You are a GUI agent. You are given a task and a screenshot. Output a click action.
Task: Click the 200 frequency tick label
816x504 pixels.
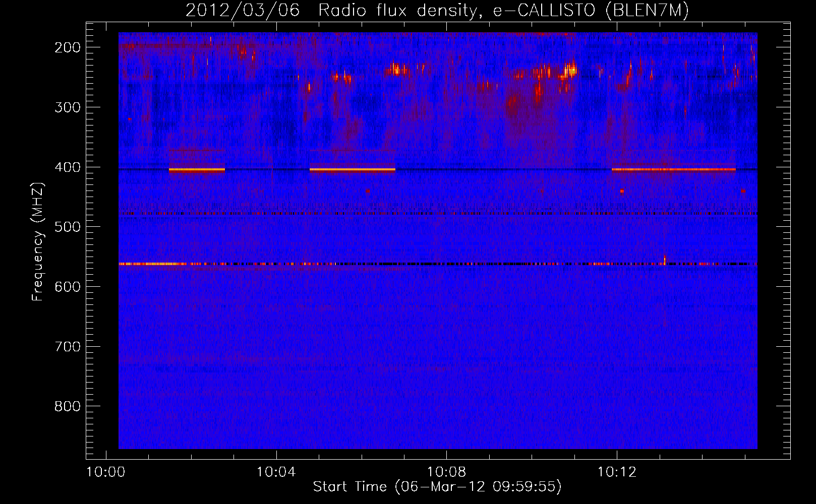(68, 47)
